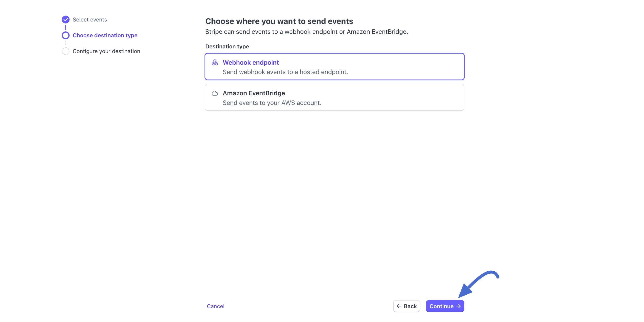Viewport: 644px width, 322px height.
Task: Click the right arrow icon on Continue button
Action: point(458,306)
